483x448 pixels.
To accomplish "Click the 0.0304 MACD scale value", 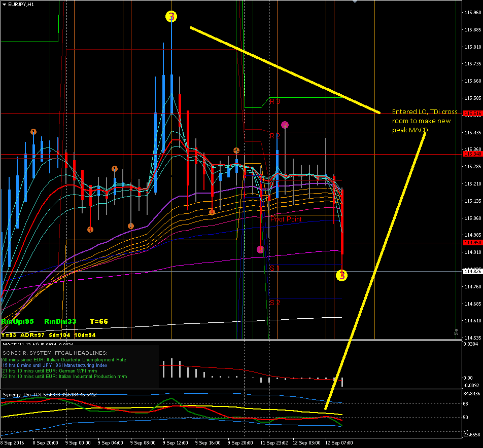I will pos(471,344).
